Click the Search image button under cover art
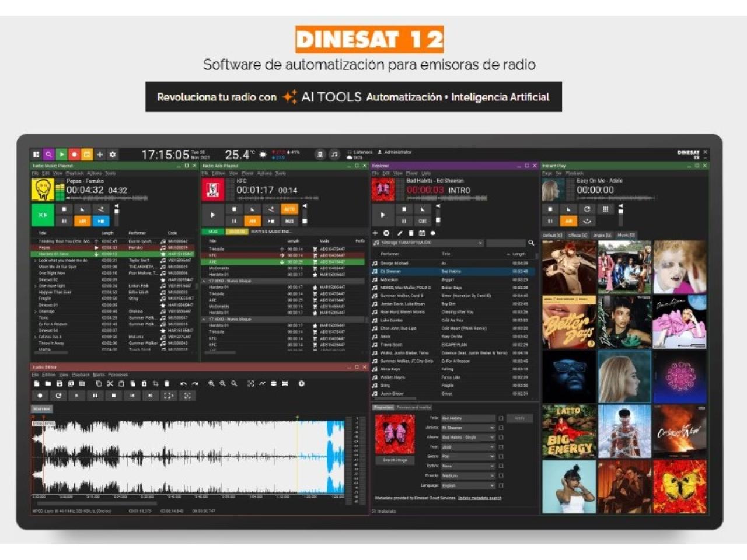This screenshot has height=560, width=747. point(395,460)
